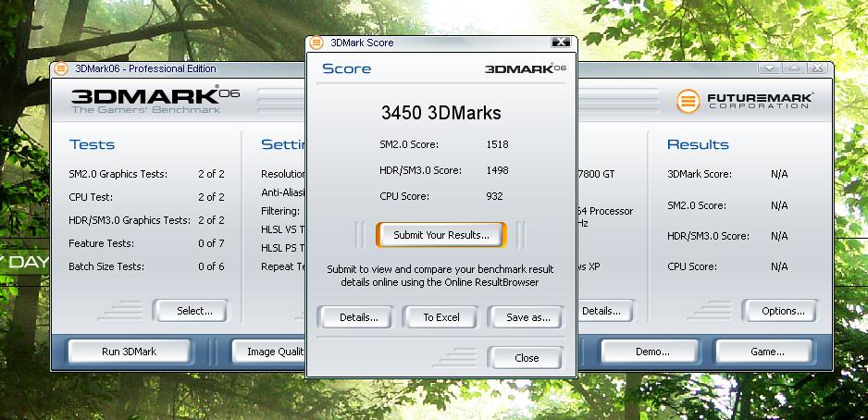Maximize the 3DMark06 main window

[793, 68]
